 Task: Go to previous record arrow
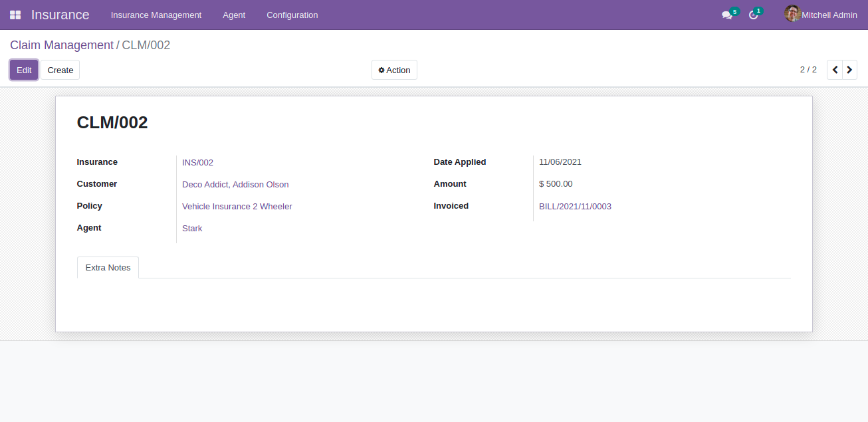(835, 70)
